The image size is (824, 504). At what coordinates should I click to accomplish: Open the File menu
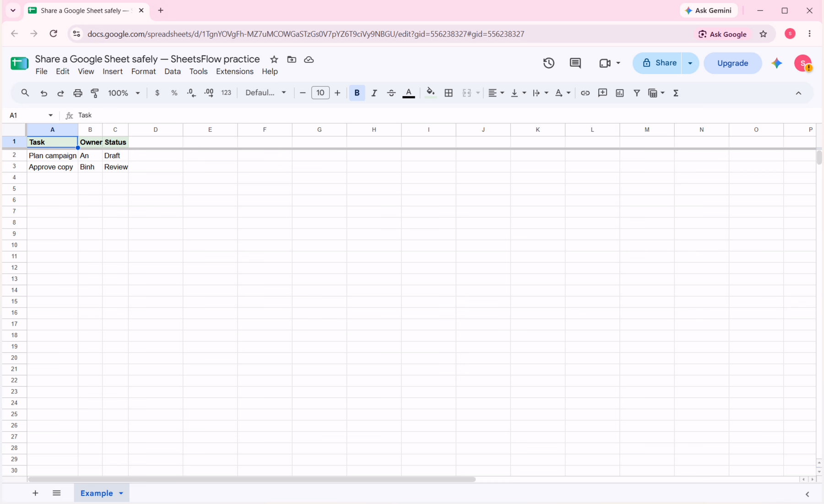[41, 71]
